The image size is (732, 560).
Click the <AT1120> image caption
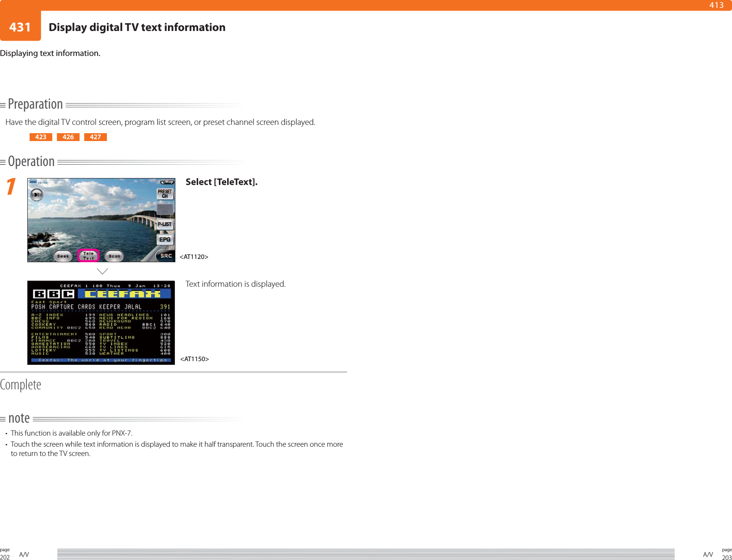tap(194, 257)
